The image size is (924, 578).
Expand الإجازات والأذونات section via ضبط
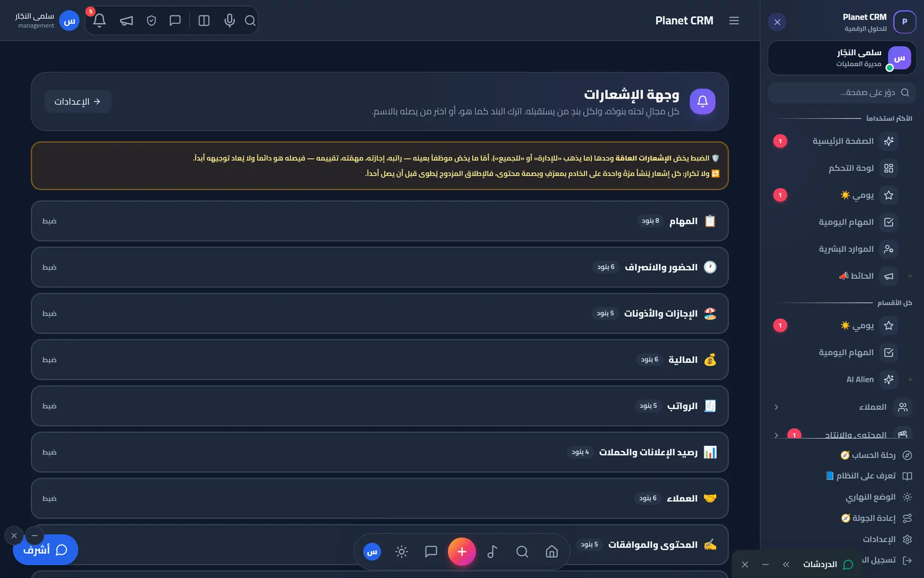pos(49,314)
